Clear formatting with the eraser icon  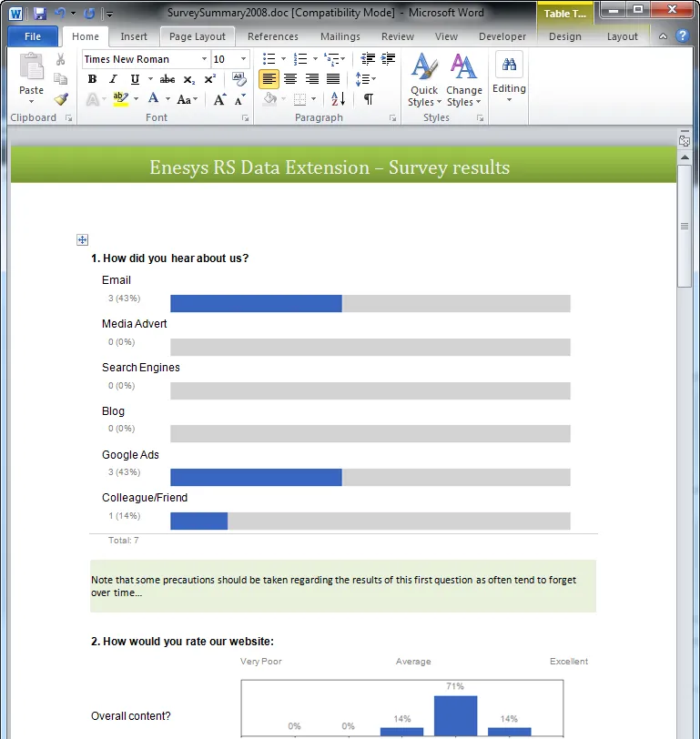click(x=239, y=79)
